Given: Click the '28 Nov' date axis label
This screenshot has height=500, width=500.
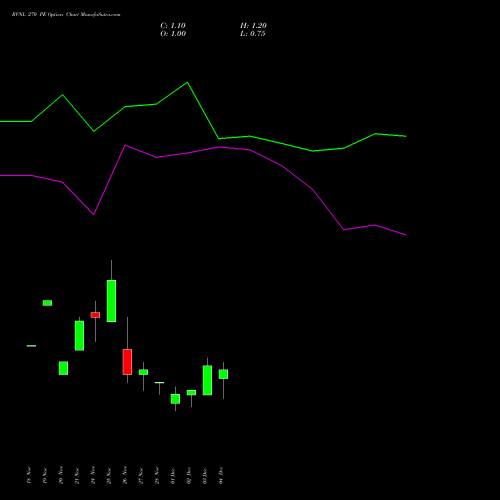Looking at the screenshot, I should click(157, 475).
